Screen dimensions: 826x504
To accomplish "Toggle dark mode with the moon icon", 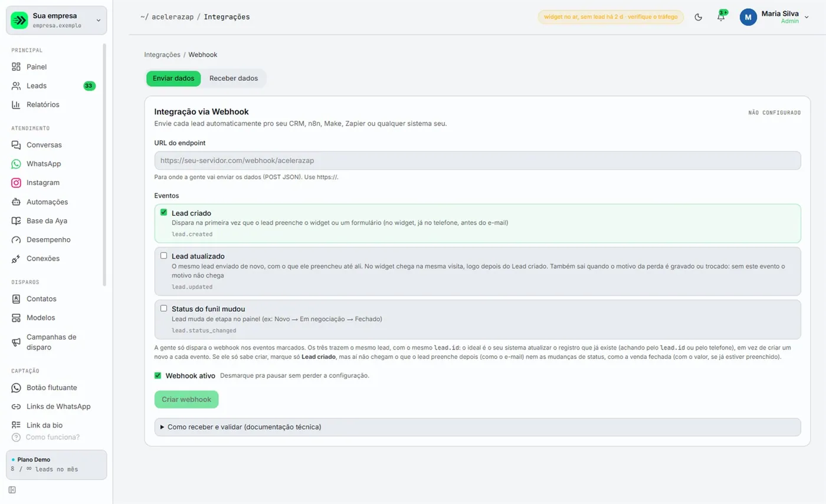I will pos(699,17).
